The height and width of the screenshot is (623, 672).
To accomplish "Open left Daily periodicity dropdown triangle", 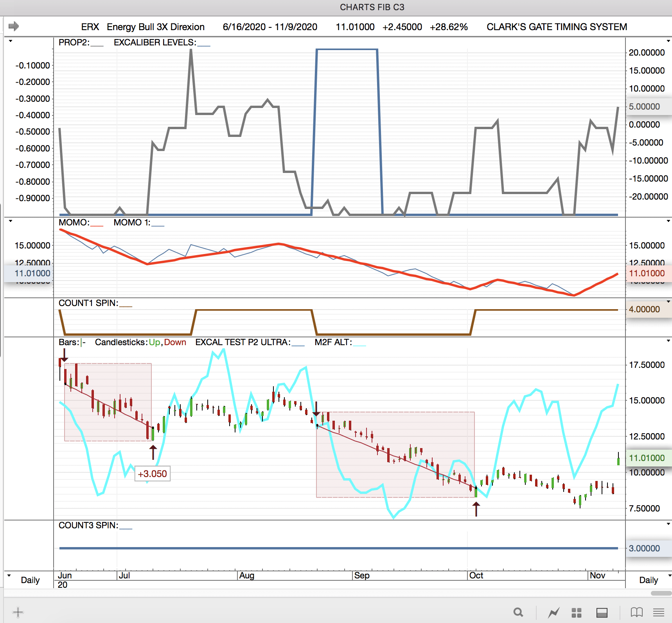I will 9,576.
